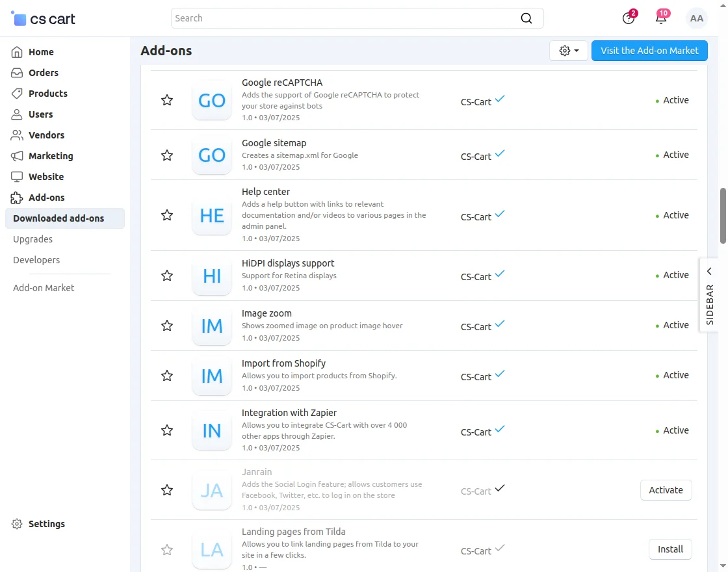The image size is (728, 572).
Task: Click the Google reCAPTCHA add-on icon
Action: (x=212, y=101)
